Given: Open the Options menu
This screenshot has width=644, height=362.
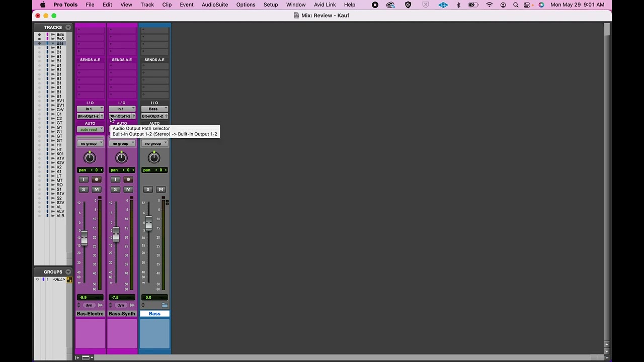Looking at the screenshot, I should click(x=246, y=5).
